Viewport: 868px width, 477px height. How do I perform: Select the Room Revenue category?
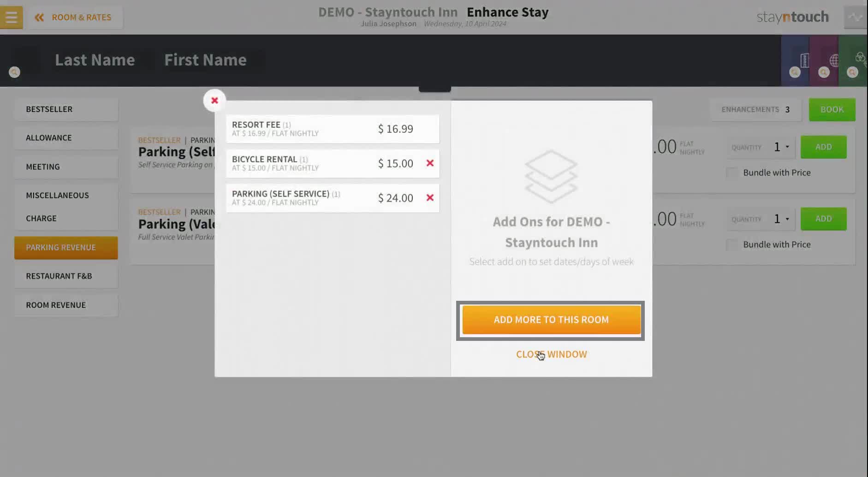[66, 305]
